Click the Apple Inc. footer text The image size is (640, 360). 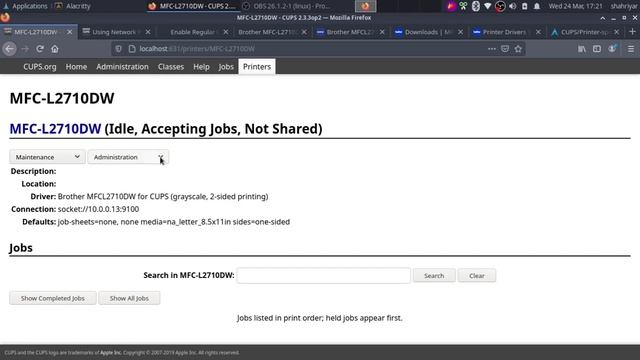(x=111, y=353)
